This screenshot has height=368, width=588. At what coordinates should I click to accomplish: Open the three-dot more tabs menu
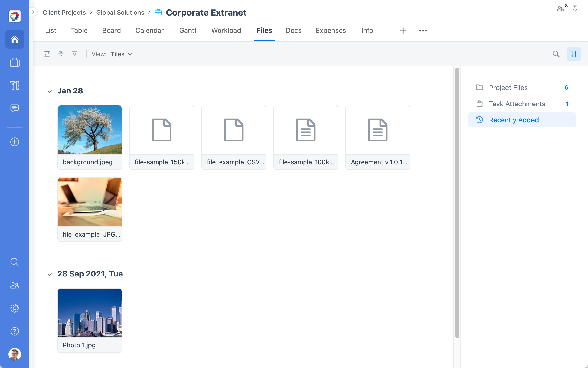point(423,31)
